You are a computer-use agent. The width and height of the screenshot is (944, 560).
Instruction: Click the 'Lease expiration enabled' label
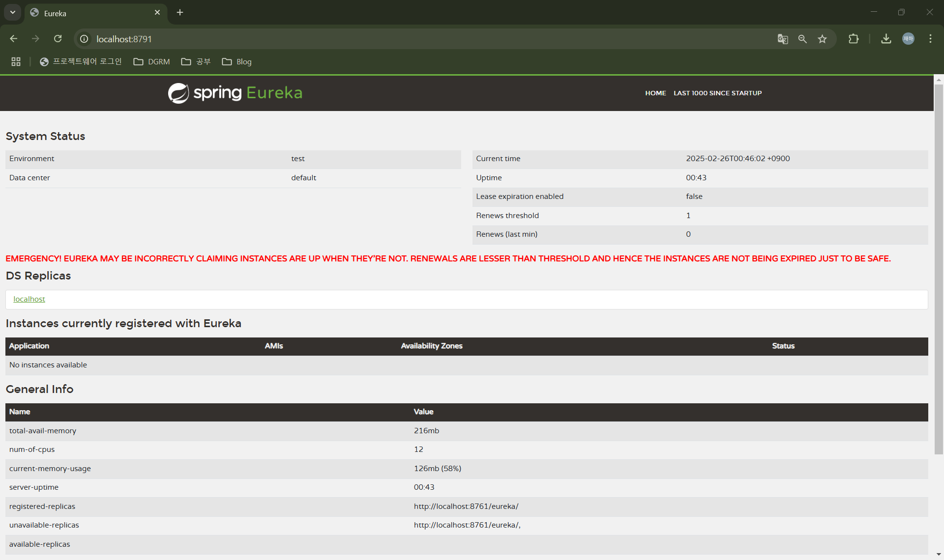(520, 196)
